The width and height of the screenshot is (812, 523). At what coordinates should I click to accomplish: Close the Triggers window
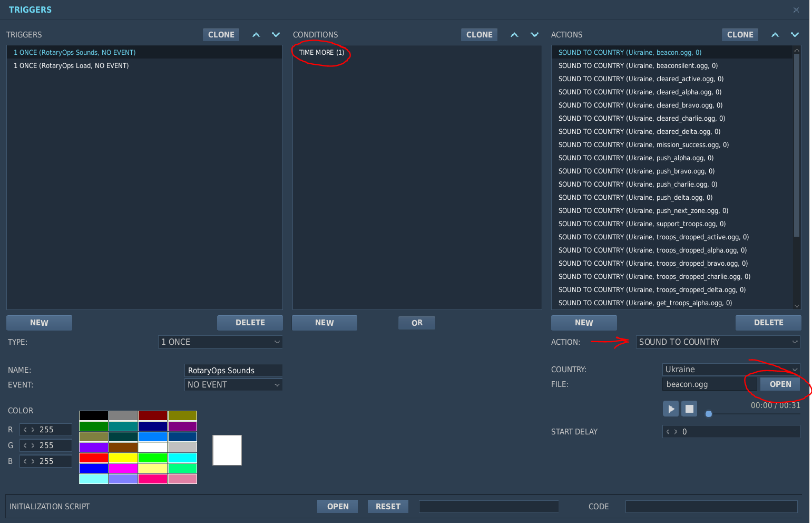(x=796, y=10)
